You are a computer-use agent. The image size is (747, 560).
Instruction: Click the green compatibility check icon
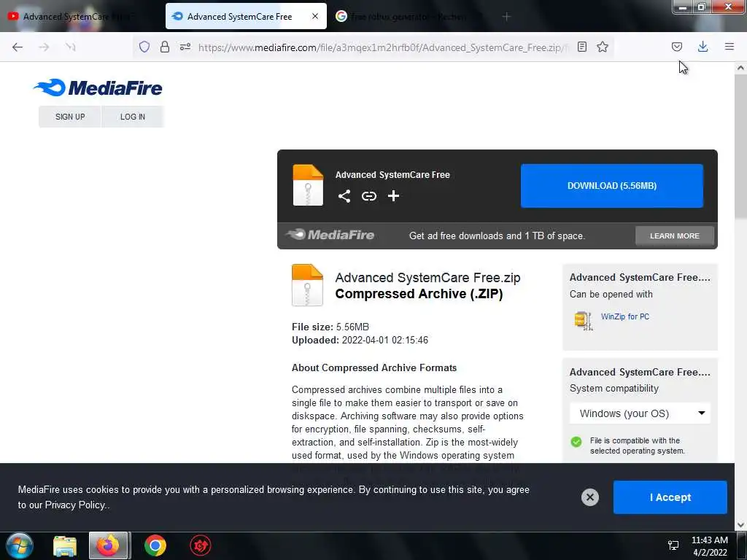point(576,441)
